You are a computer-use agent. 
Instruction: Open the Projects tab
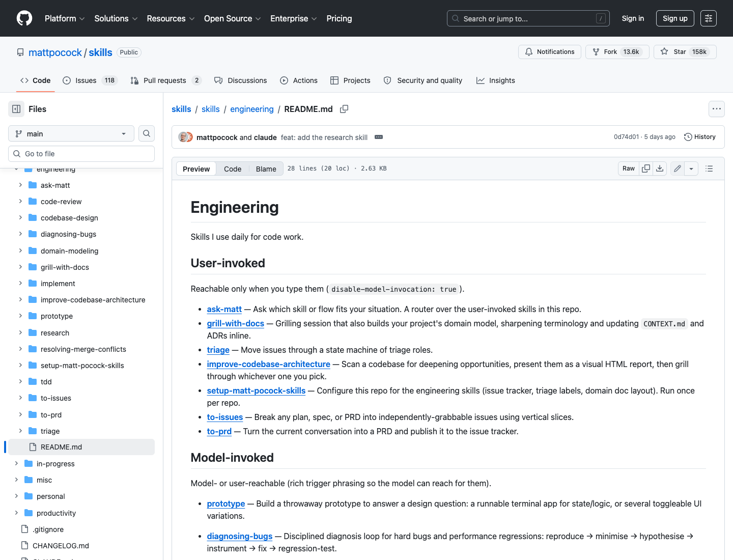click(x=350, y=80)
